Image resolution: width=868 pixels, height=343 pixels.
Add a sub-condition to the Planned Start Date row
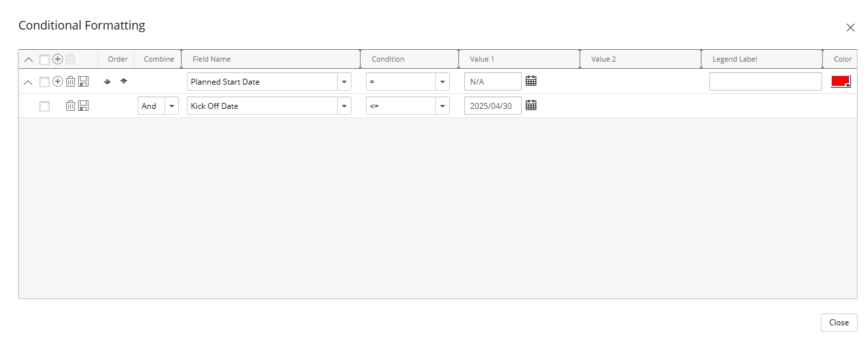pos(58,81)
